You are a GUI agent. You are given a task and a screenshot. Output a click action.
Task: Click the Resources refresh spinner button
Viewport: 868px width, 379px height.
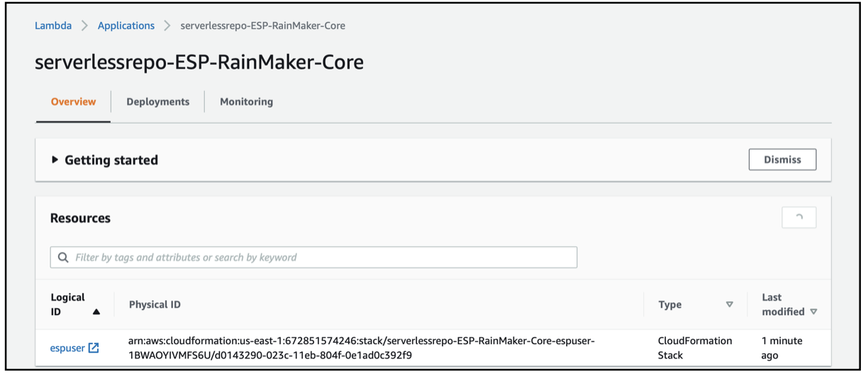799,218
